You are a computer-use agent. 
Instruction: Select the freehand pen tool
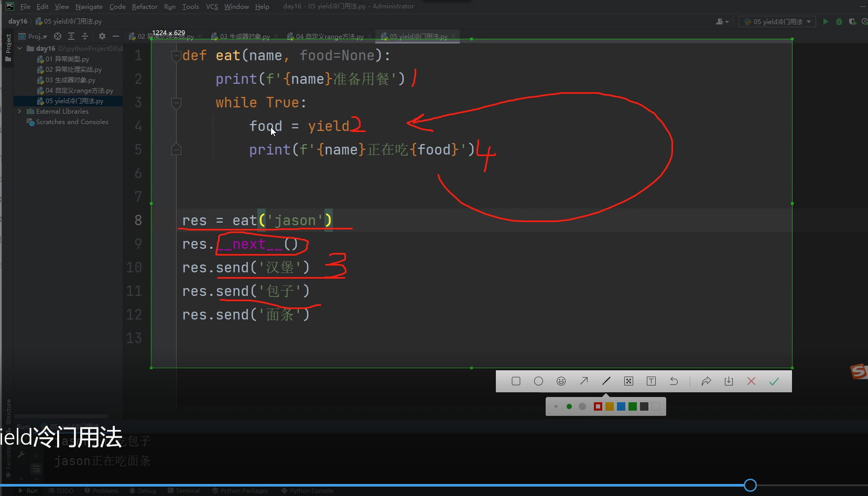point(606,381)
